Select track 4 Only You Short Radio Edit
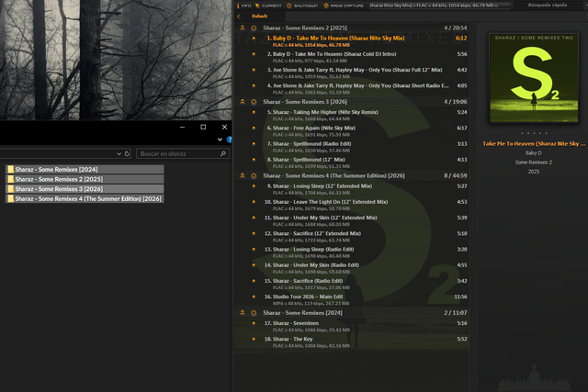This screenshot has width=588, height=392. tap(352, 88)
